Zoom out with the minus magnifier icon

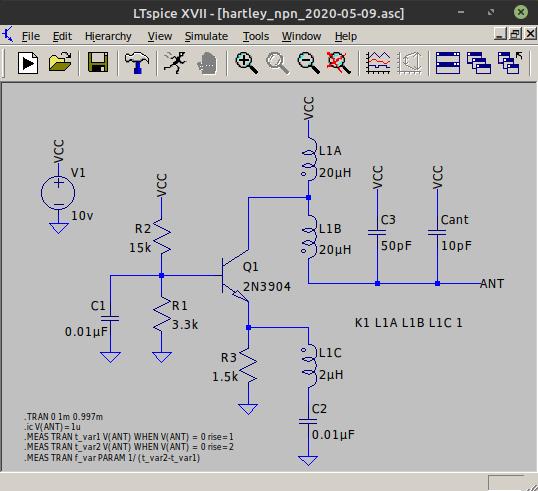308,63
